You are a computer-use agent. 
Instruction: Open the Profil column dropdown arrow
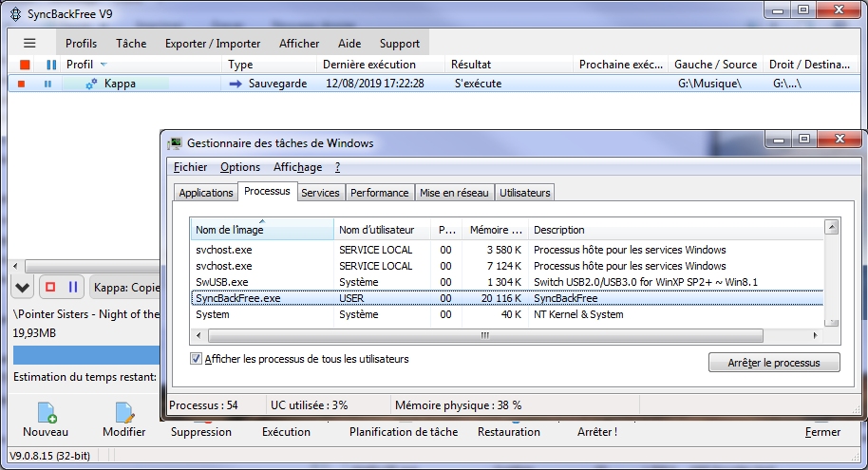pos(104,65)
